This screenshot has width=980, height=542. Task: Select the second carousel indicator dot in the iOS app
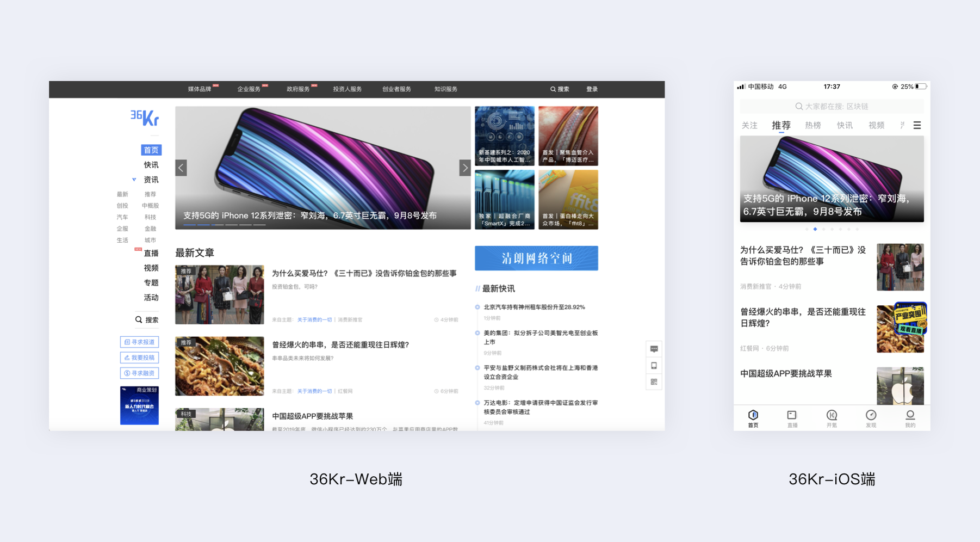(815, 229)
